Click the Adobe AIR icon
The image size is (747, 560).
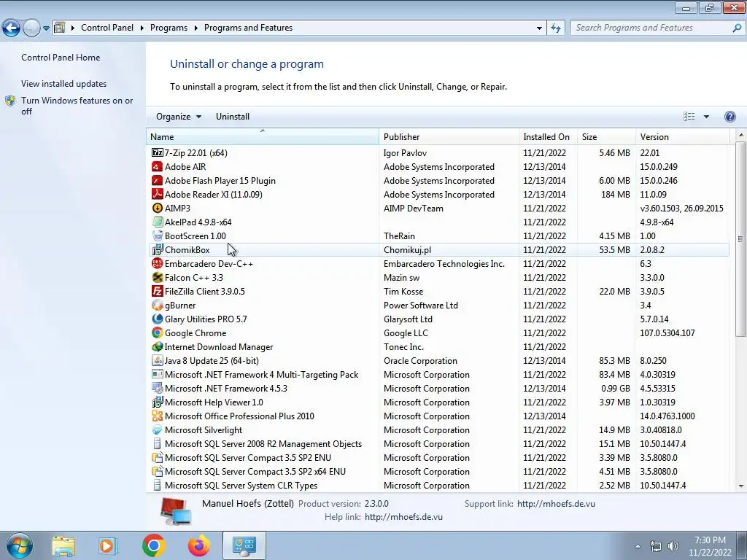(x=157, y=167)
